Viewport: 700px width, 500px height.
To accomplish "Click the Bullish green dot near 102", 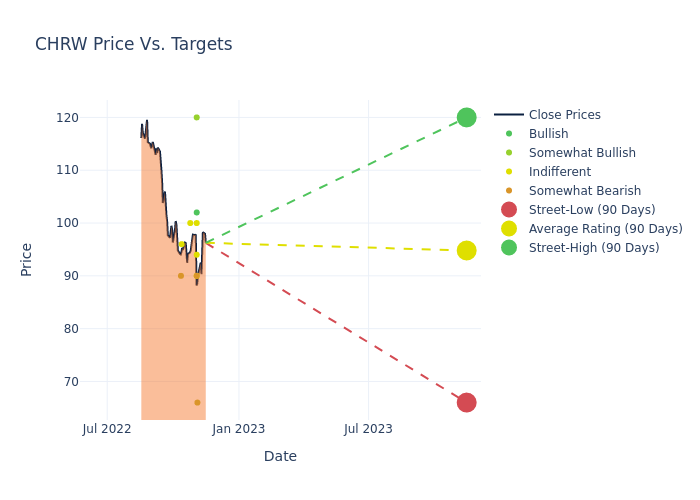I will click(196, 212).
